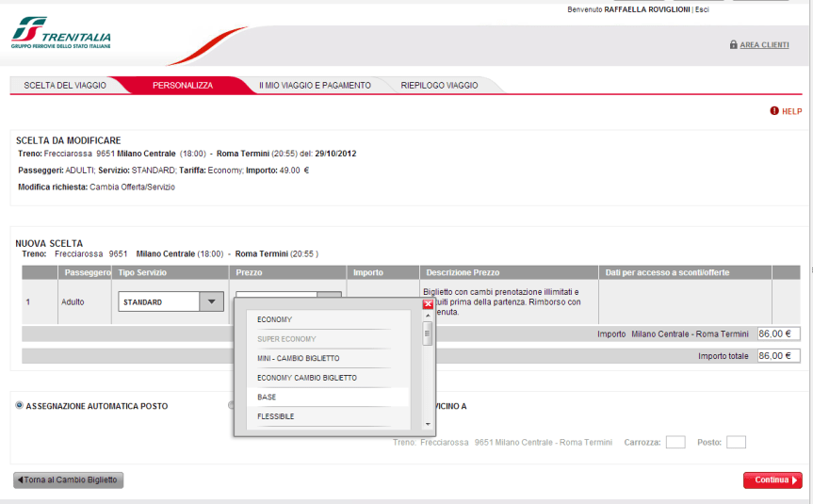Pick the BASE fare option
Viewport: 813px width, 504px height.
click(267, 398)
